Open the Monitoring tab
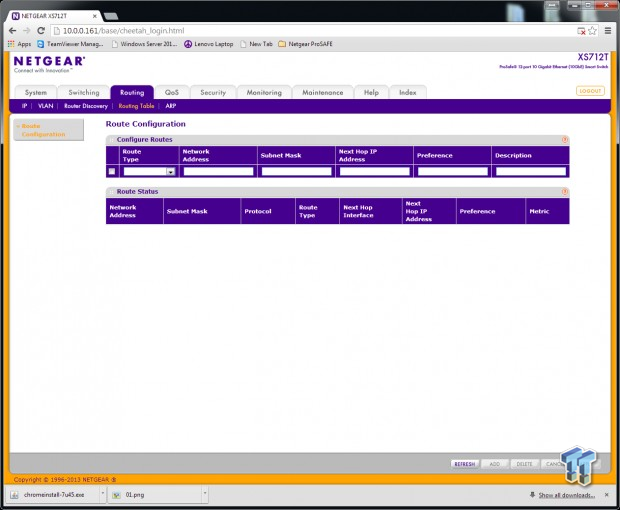This screenshot has height=510, width=620. 264,92
